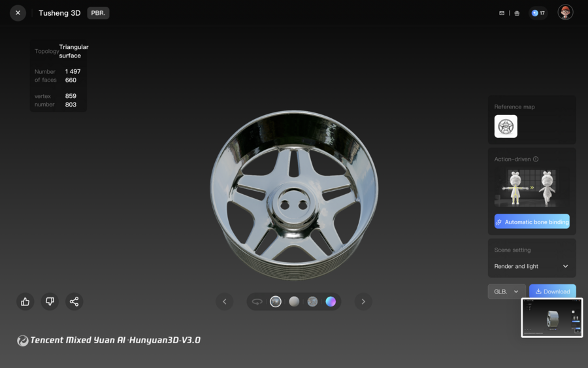588x368 pixels.
Task: View the 17 credits balance
Action: [x=538, y=13]
